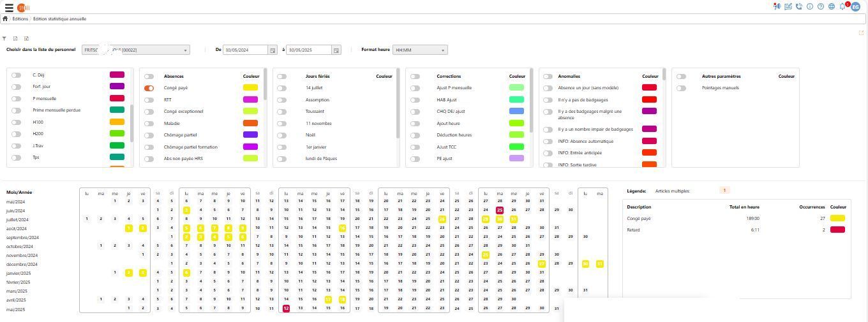The image size is (868, 322).
Task: Open the calendar picker for the De date
Action: click(273, 50)
